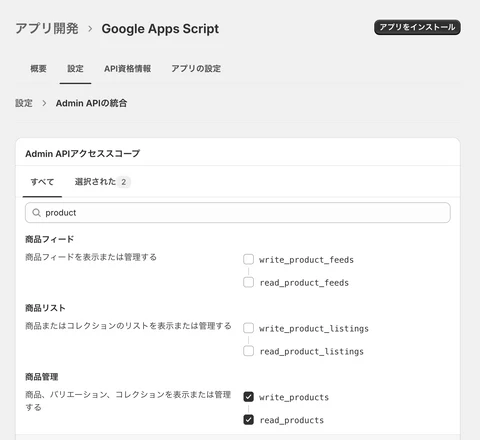Viewport: 480px width, 440px height.
Task: Enable write_product_listings scope
Action: [x=248, y=328]
